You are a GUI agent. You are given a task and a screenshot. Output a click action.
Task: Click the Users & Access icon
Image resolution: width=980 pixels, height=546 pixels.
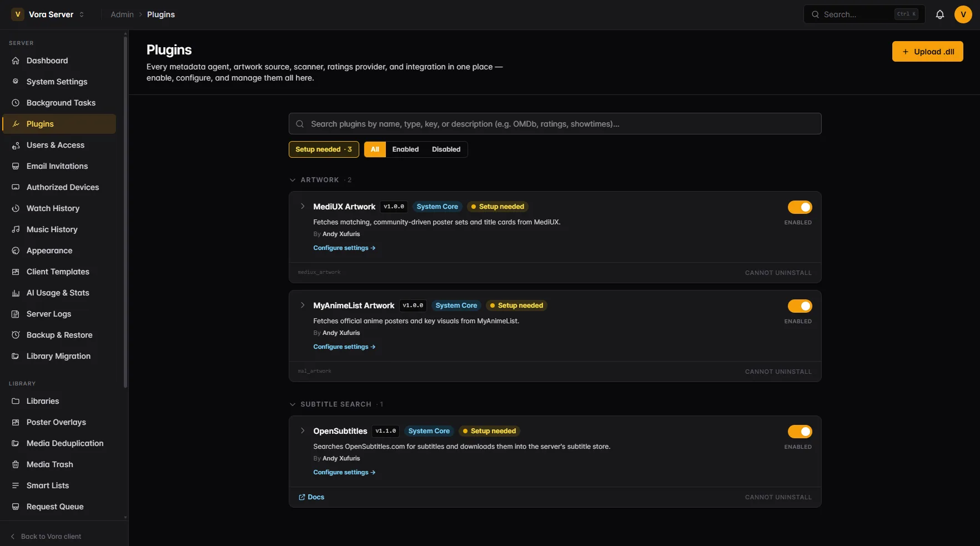tap(16, 145)
